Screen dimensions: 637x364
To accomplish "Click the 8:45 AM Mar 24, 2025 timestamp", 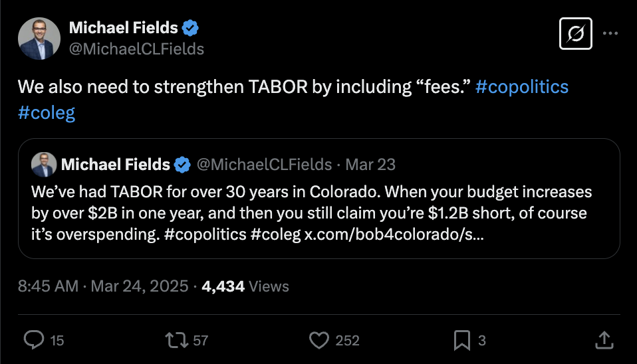I will tap(102, 286).
